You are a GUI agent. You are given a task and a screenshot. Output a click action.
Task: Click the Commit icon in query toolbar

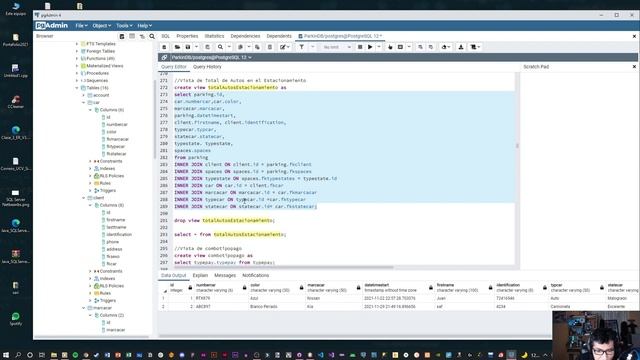420,47
